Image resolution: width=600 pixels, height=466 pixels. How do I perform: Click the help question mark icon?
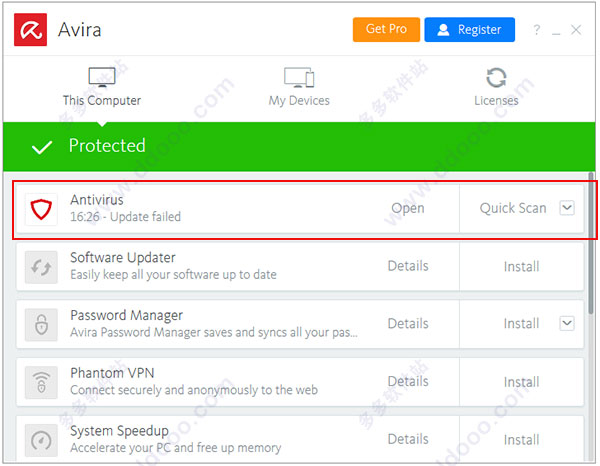coord(537,29)
